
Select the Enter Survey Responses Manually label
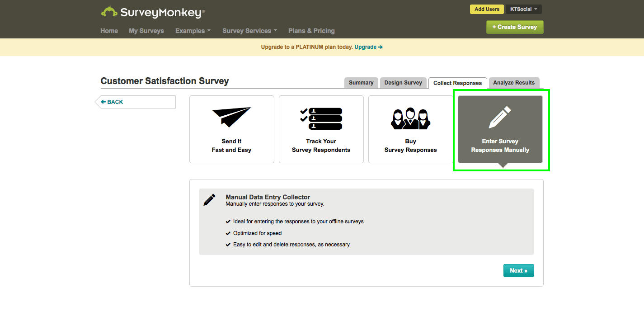tap(500, 146)
